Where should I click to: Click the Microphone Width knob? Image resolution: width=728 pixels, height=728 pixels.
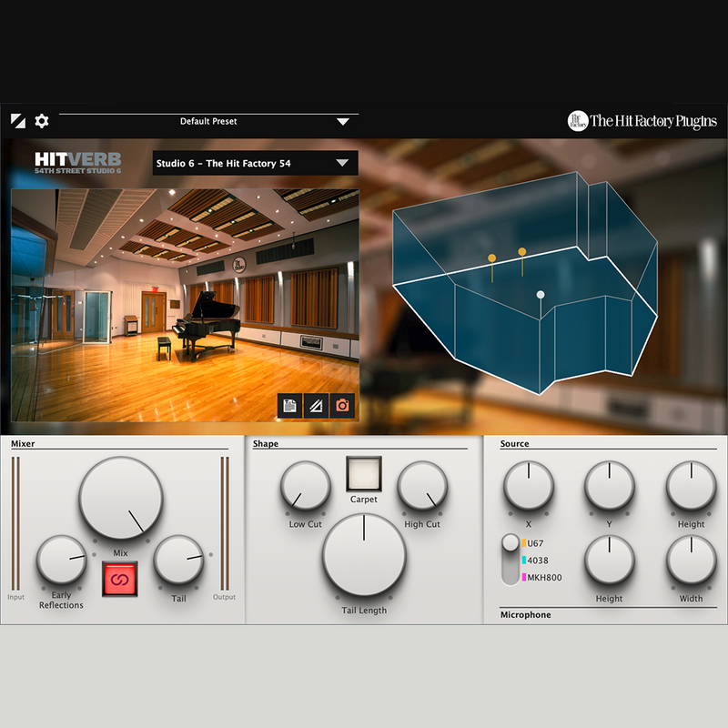(x=692, y=560)
